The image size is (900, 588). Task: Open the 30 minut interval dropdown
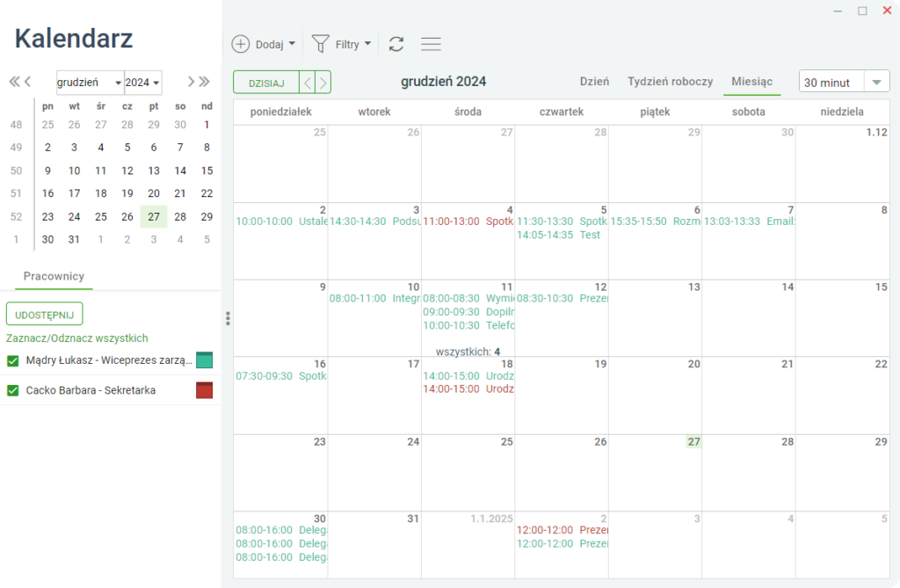(x=876, y=82)
